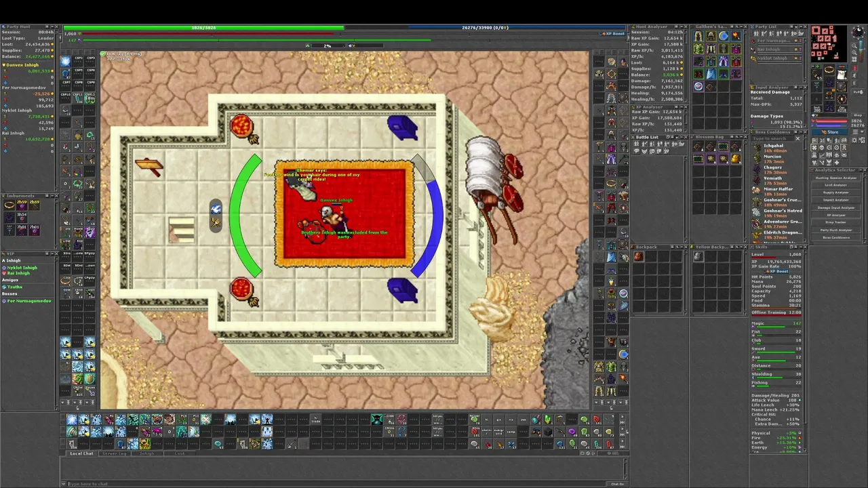Image resolution: width=868 pixels, height=488 pixels.
Task: Select Tzuthx in the VIP list
Action: [14, 287]
